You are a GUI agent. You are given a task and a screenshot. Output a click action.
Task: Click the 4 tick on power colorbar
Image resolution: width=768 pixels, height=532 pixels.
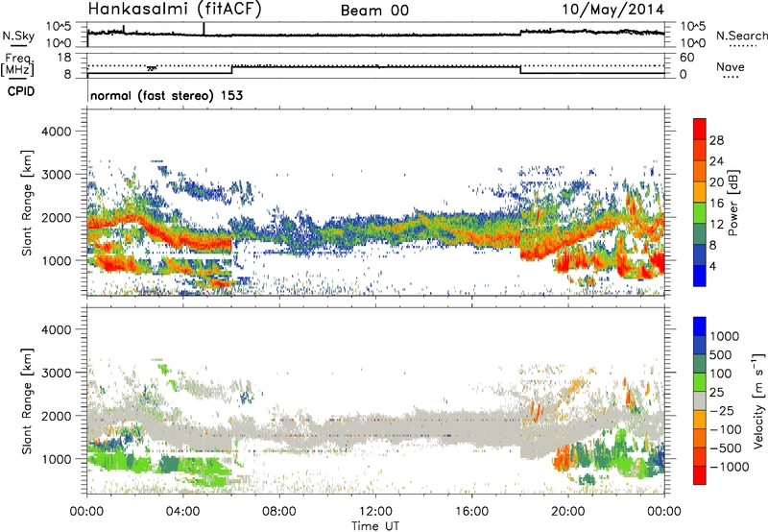[x=713, y=266]
